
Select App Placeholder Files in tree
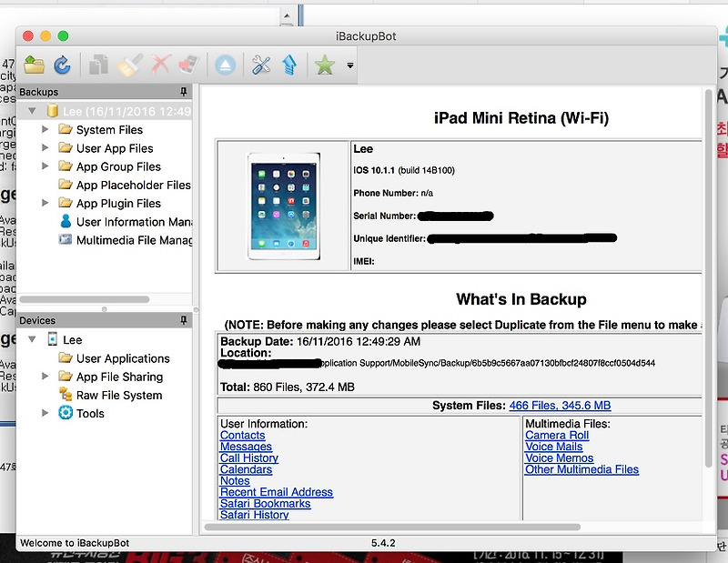pyautogui.click(x=134, y=186)
